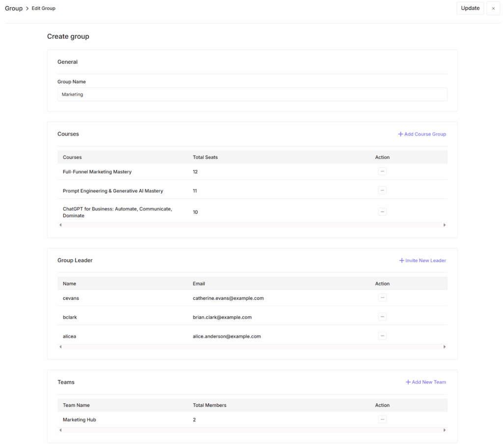
Task: Close the Edit Group page with the X button
Action: [493, 8]
